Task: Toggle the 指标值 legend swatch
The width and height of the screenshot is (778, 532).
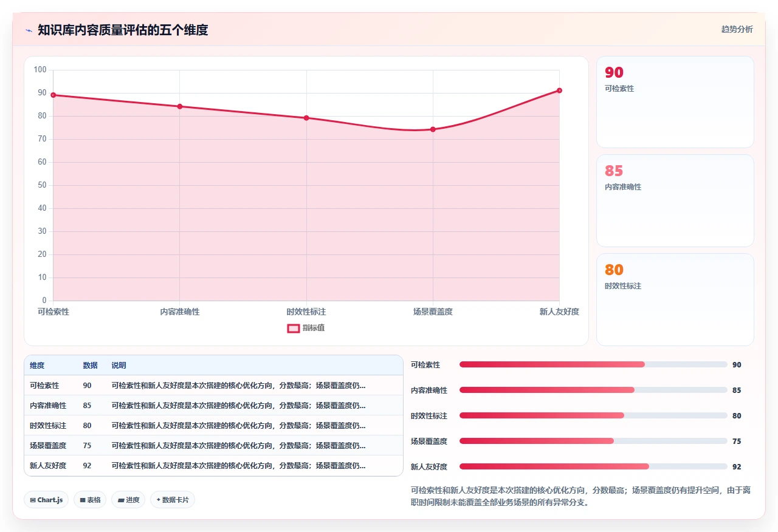Action: click(293, 329)
